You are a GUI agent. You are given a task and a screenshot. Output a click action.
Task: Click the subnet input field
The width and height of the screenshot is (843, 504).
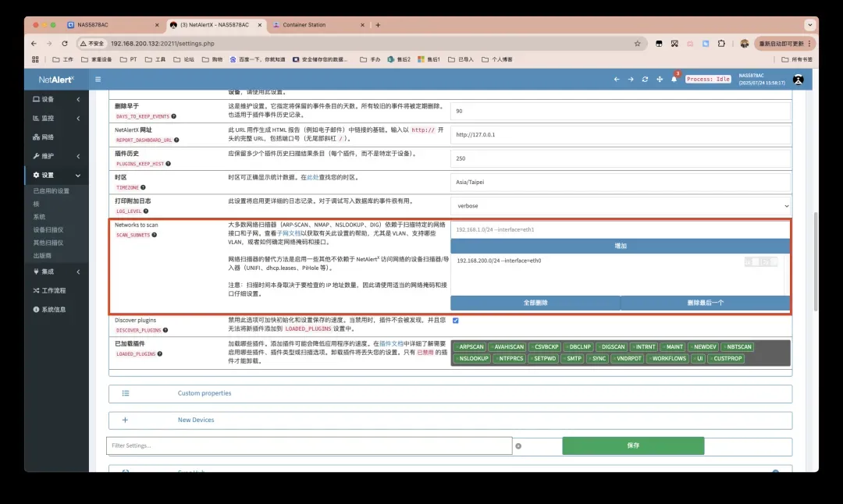pos(621,229)
